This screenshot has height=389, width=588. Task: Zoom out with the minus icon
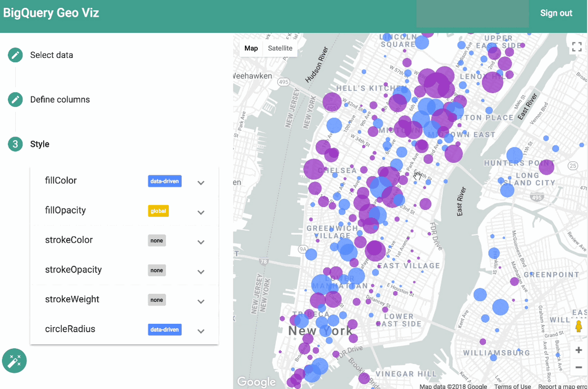[x=578, y=367]
